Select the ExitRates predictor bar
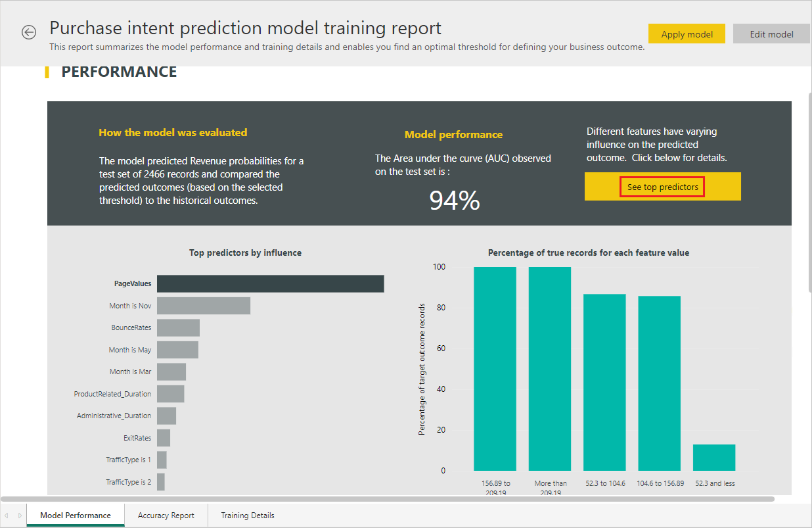 point(164,438)
